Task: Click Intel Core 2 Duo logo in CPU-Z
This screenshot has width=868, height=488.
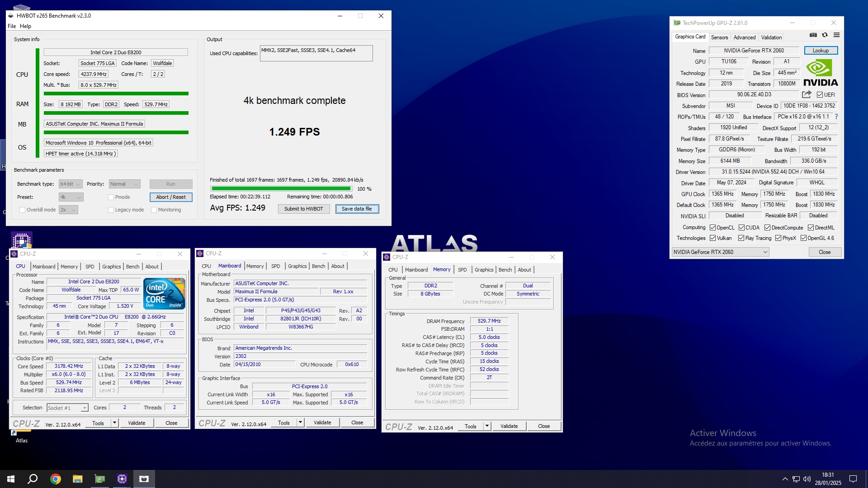Action: pyautogui.click(x=165, y=293)
